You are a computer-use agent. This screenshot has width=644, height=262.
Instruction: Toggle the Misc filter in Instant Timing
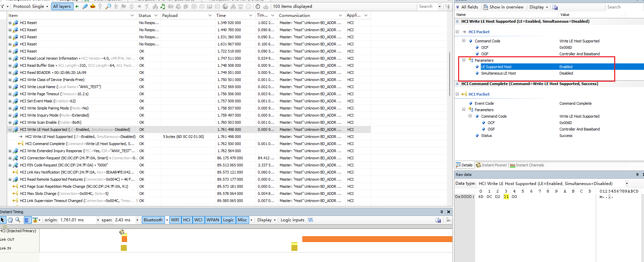click(242, 220)
